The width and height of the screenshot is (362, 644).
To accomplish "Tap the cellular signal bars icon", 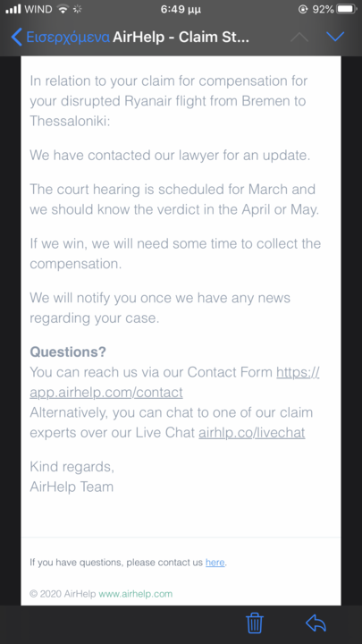I will coord(13,9).
